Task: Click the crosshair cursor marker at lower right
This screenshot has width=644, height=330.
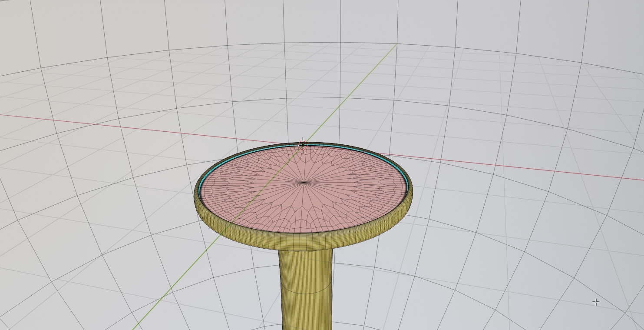Action: click(x=596, y=302)
